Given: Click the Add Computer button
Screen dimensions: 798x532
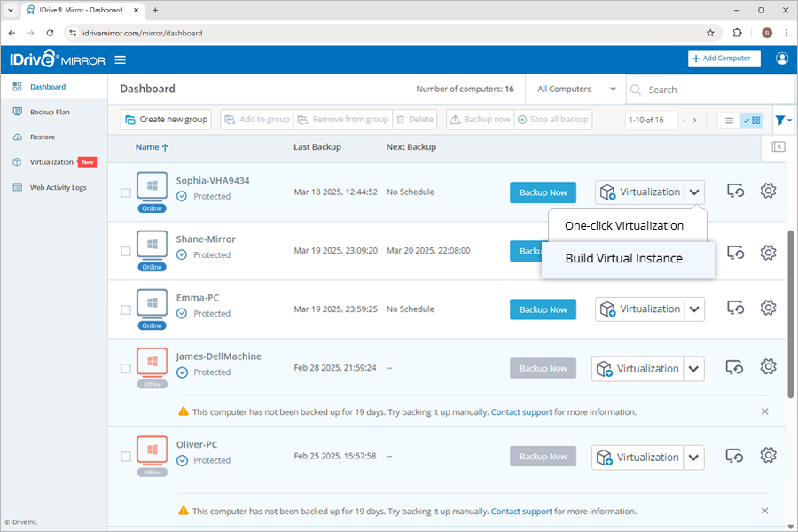Looking at the screenshot, I should tap(724, 59).
